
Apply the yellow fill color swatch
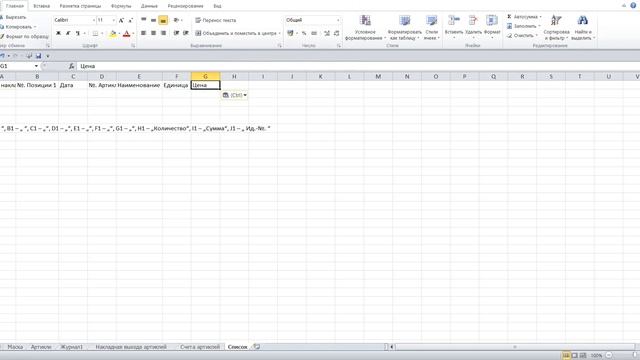pyautogui.click(x=113, y=33)
